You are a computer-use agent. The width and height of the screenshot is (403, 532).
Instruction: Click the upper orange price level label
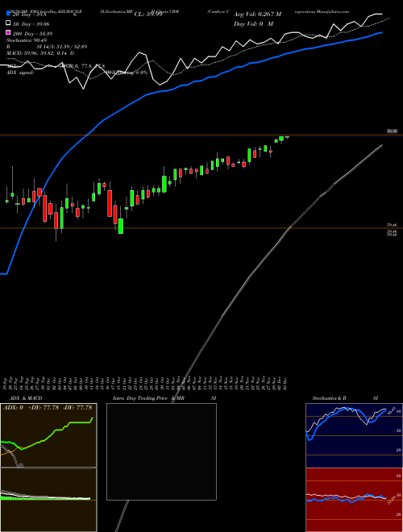[393, 131]
